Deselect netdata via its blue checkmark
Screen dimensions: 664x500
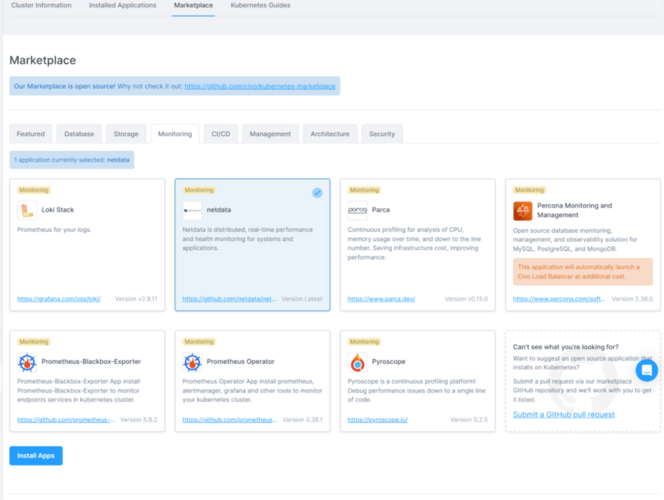(317, 193)
